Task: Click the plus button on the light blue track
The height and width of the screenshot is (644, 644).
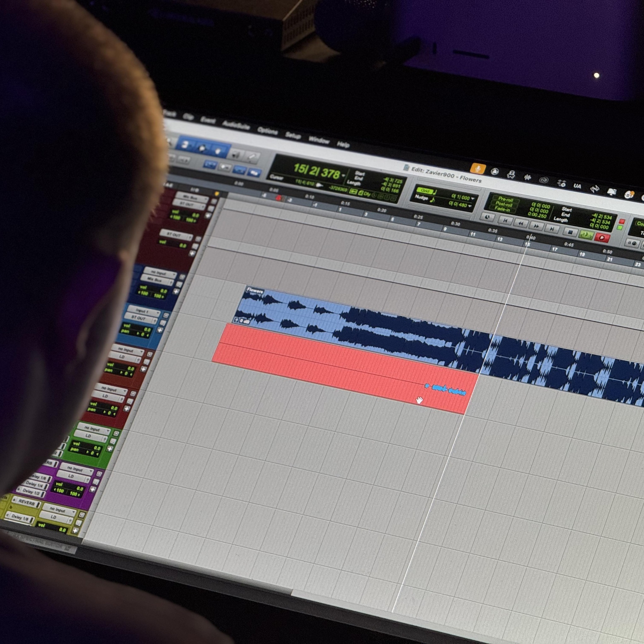Action: tap(160, 330)
